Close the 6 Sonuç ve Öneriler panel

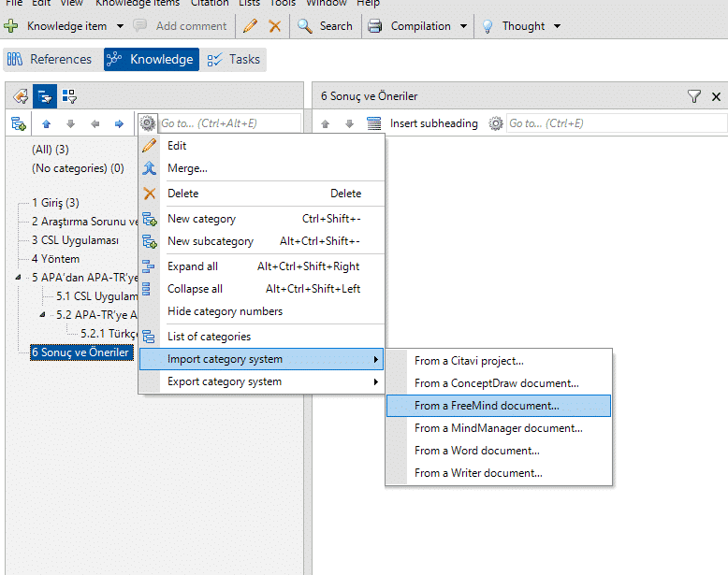[716, 96]
